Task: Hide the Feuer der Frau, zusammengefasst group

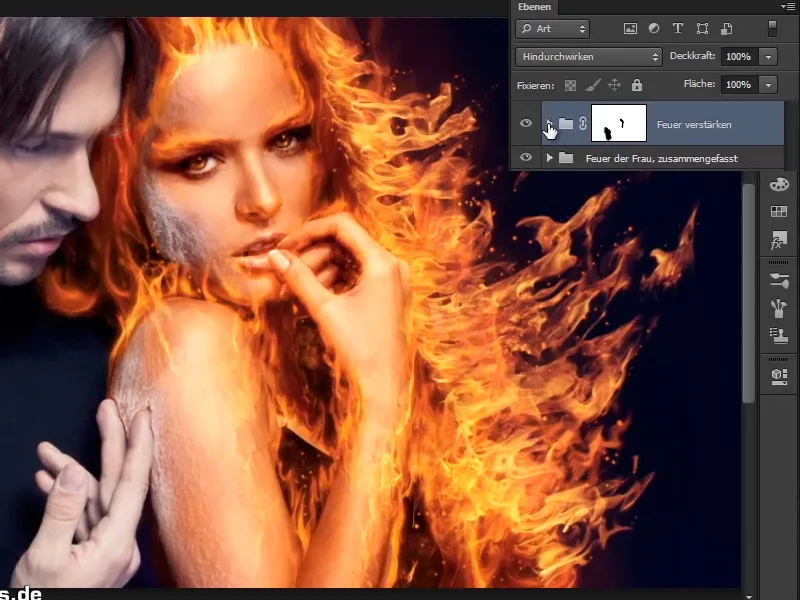Action: (526, 158)
